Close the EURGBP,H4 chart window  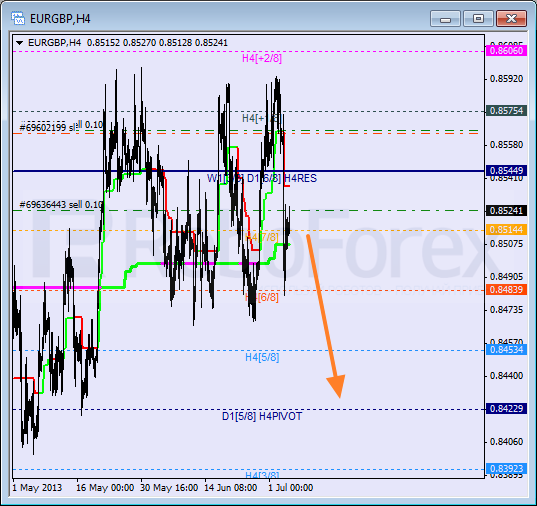tap(511, 18)
